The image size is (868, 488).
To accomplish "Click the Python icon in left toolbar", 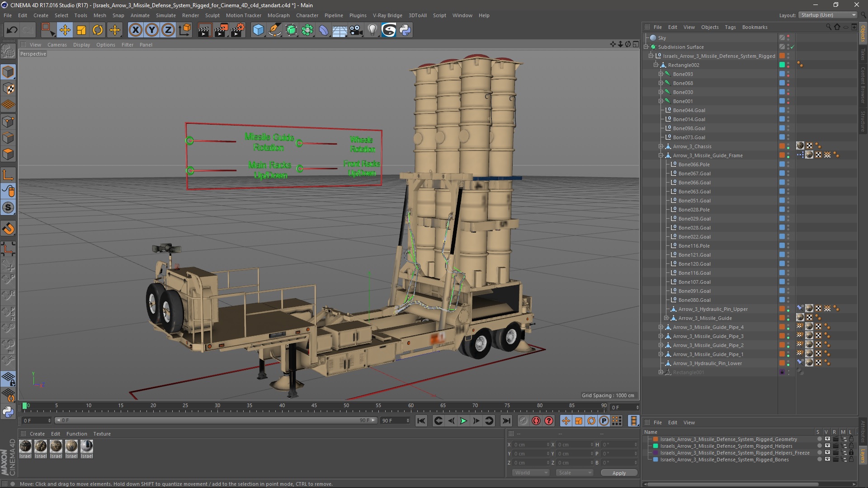I will tap(8, 412).
